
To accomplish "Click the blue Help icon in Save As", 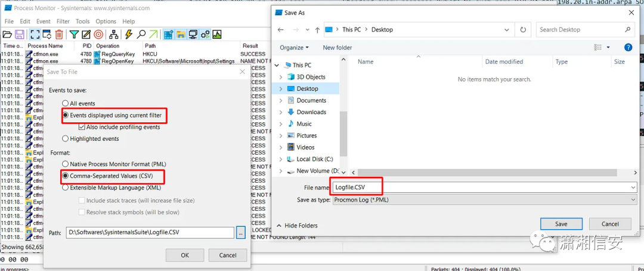I will [628, 47].
